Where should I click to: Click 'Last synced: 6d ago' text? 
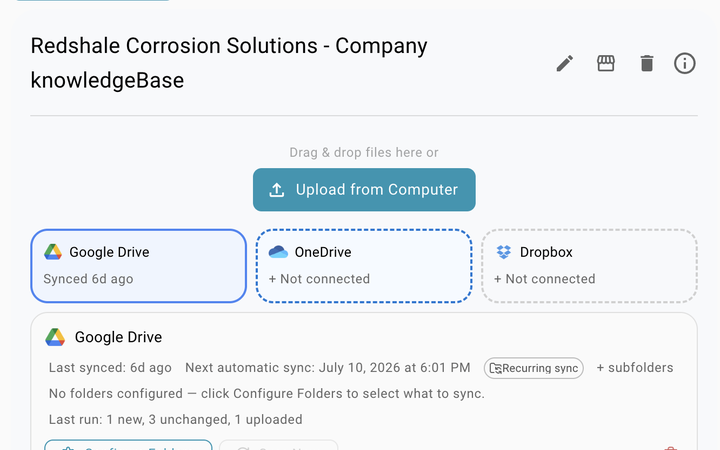110,368
